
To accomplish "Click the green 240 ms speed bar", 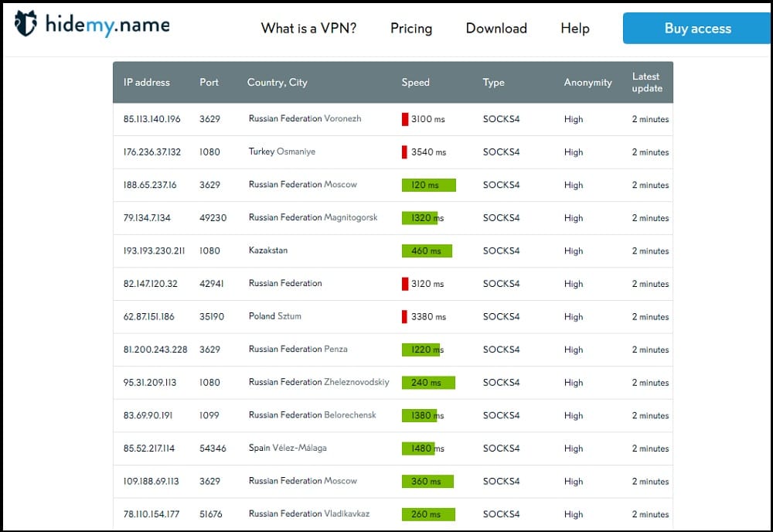I will pos(428,383).
